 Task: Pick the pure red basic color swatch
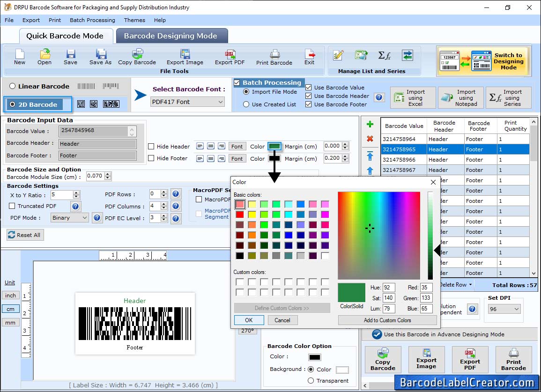click(240, 214)
